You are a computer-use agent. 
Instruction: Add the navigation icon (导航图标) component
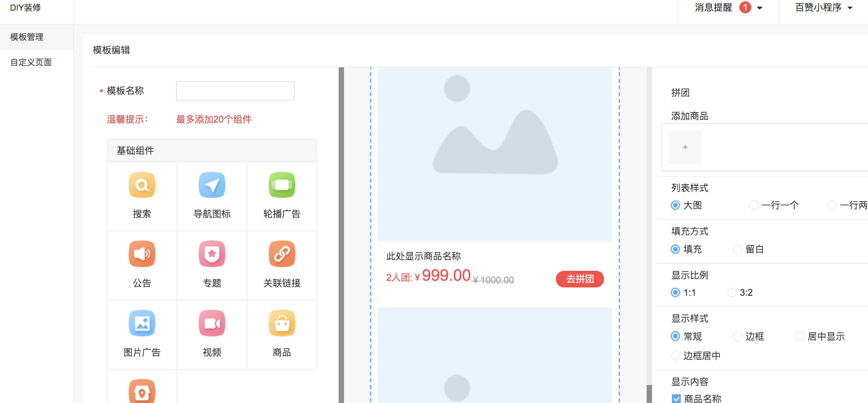(212, 185)
